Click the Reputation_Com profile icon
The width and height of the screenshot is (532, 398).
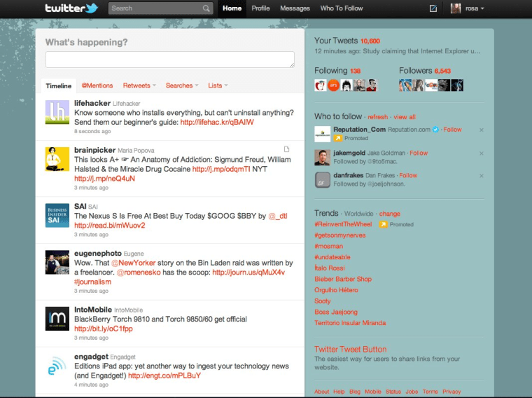(322, 134)
